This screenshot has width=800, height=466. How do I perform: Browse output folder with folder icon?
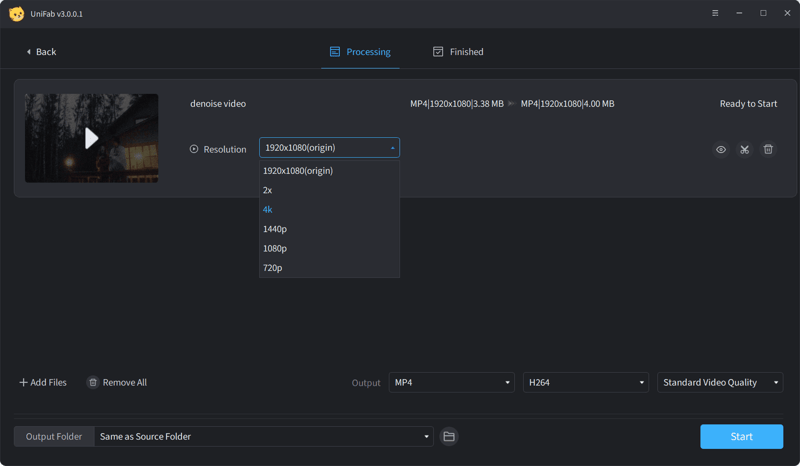point(449,436)
